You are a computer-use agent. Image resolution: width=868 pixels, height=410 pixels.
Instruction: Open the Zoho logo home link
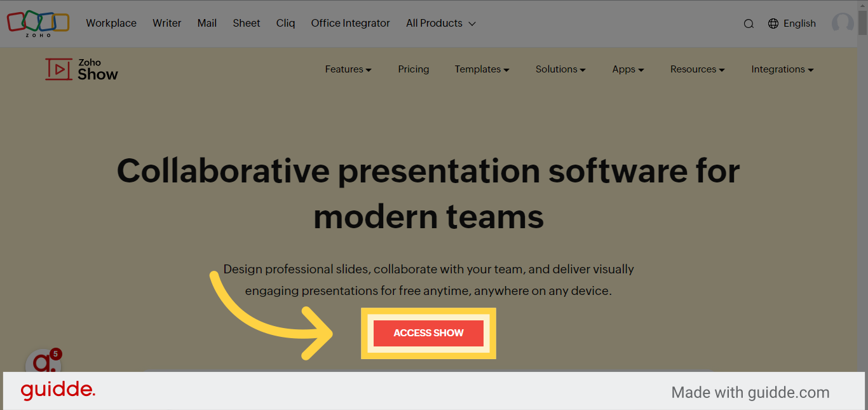click(x=38, y=24)
